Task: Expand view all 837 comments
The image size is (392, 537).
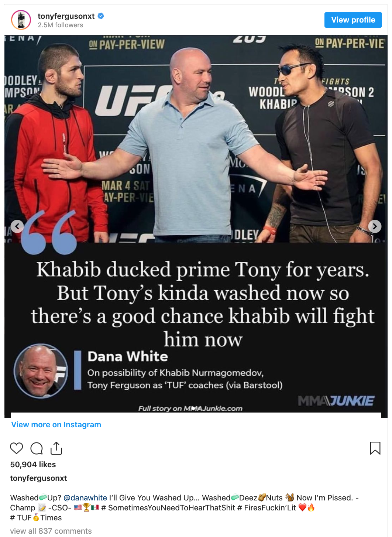Action: click(51, 531)
